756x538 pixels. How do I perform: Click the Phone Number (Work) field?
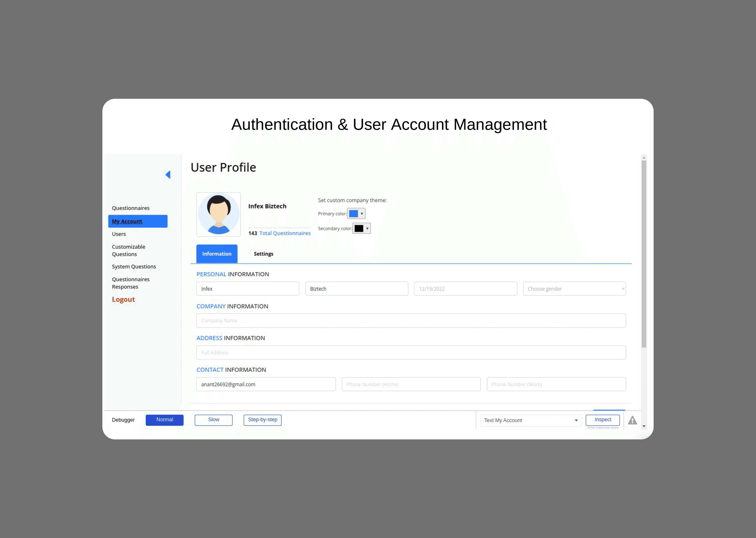tap(556, 384)
